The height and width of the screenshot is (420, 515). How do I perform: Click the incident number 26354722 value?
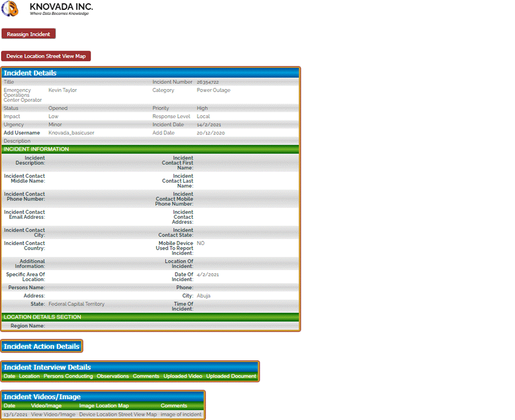[208, 82]
